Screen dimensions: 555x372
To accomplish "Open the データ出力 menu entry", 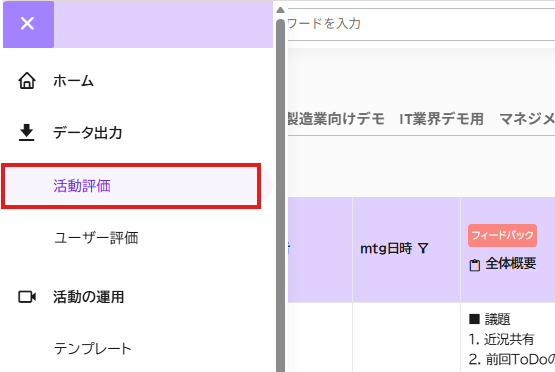I will (x=87, y=133).
